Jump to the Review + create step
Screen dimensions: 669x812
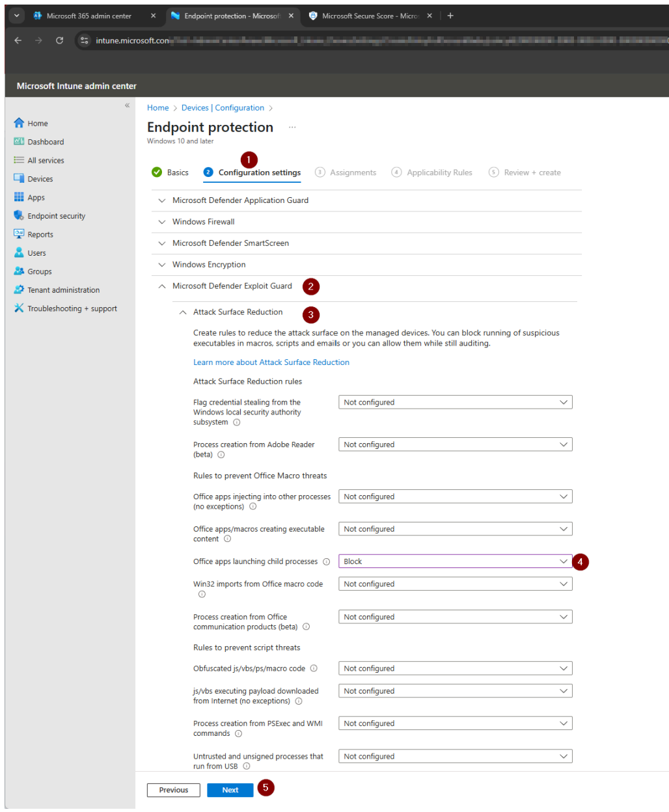coord(525,172)
